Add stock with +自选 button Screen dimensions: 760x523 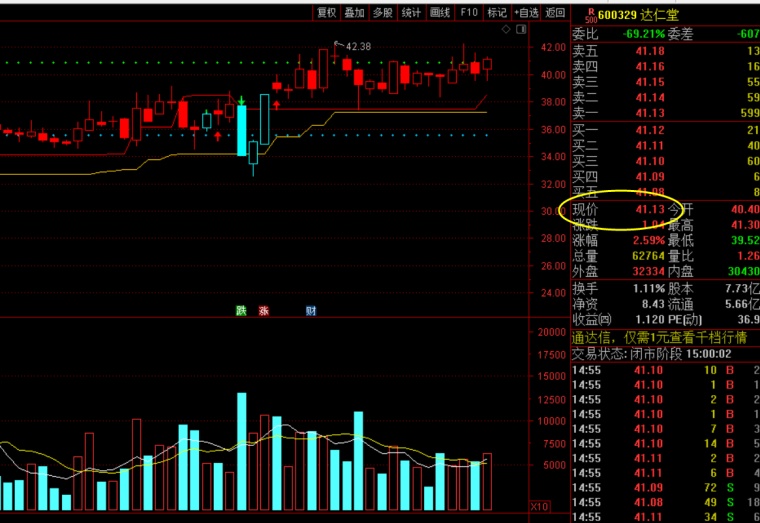[x=526, y=13]
